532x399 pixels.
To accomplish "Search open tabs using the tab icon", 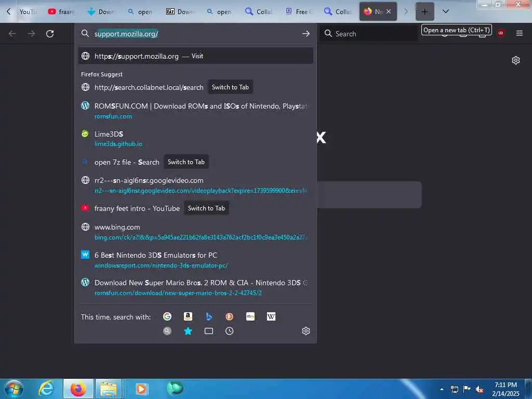I will pyautogui.click(x=209, y=331).
